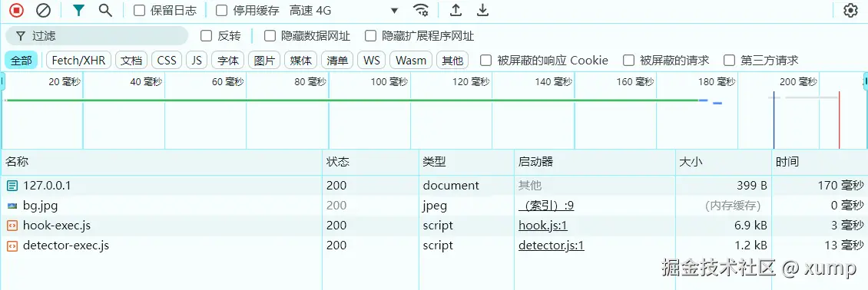
Task: Click the green request bar in overview
Action: pyautogui.click(x=352, y=100)
